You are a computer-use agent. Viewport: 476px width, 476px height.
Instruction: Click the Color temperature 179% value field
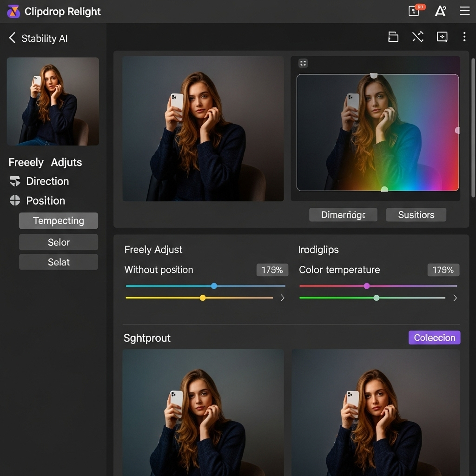pos(443,270)
